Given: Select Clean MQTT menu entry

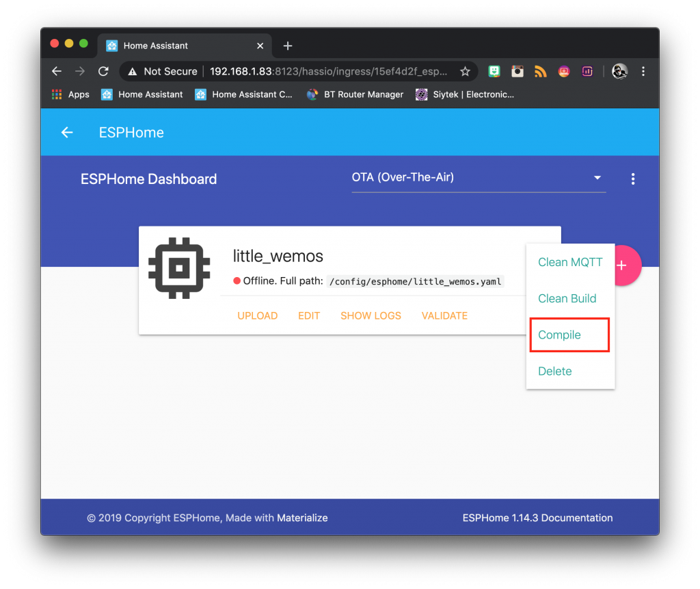Looking at the screenshot, I should click(x=570, y=262).
